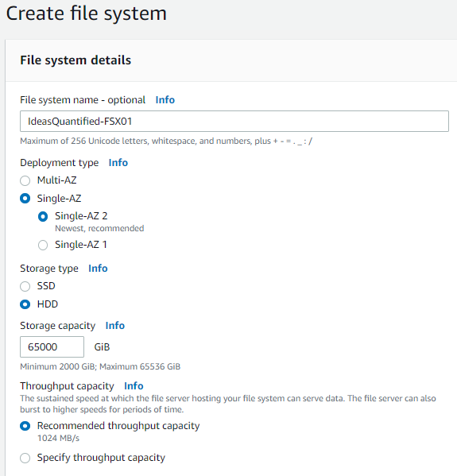Click the 1024 MB/s throughput value text
Image resolution: width=457 pixels, height=476 pixels.
[58, 438]
